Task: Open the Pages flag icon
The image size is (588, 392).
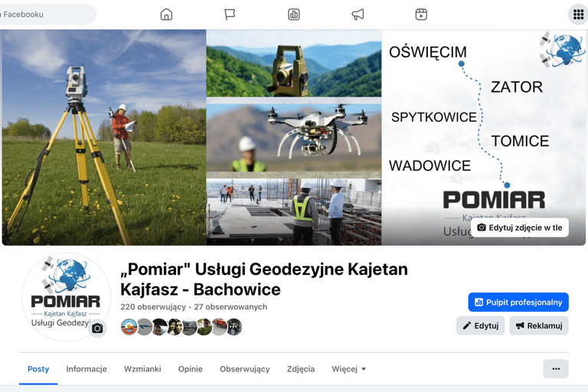Action: click(230, 15)
